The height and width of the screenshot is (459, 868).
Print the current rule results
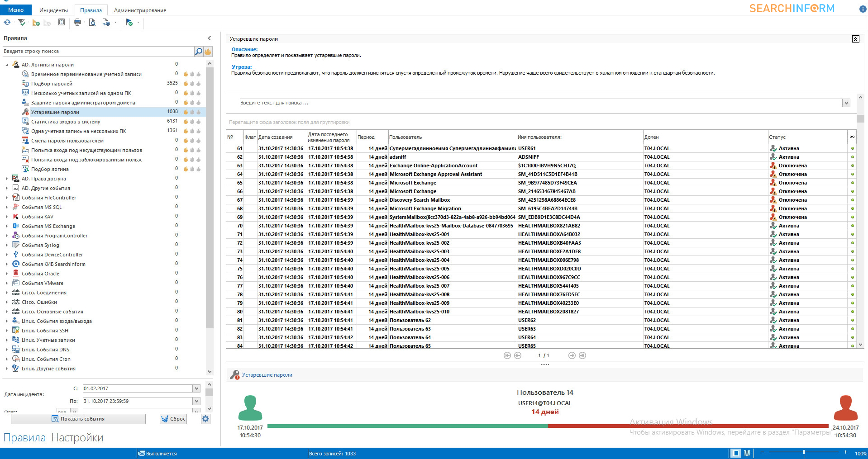(77, 22)
